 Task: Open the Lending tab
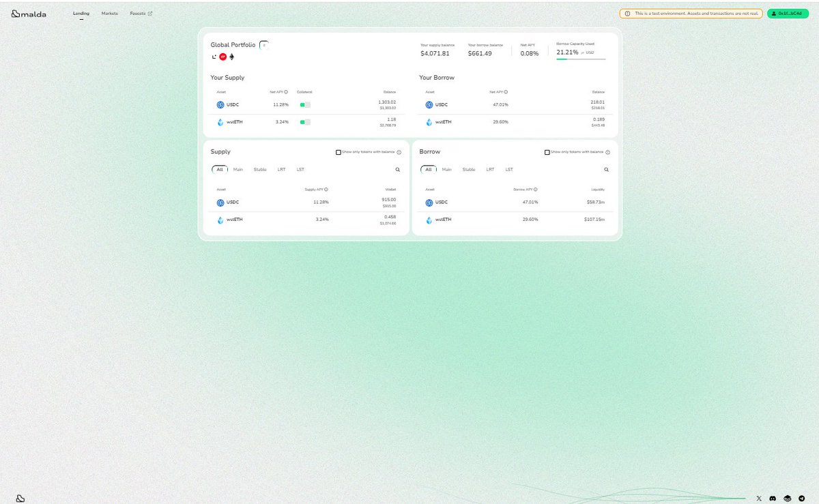(81, 13)
